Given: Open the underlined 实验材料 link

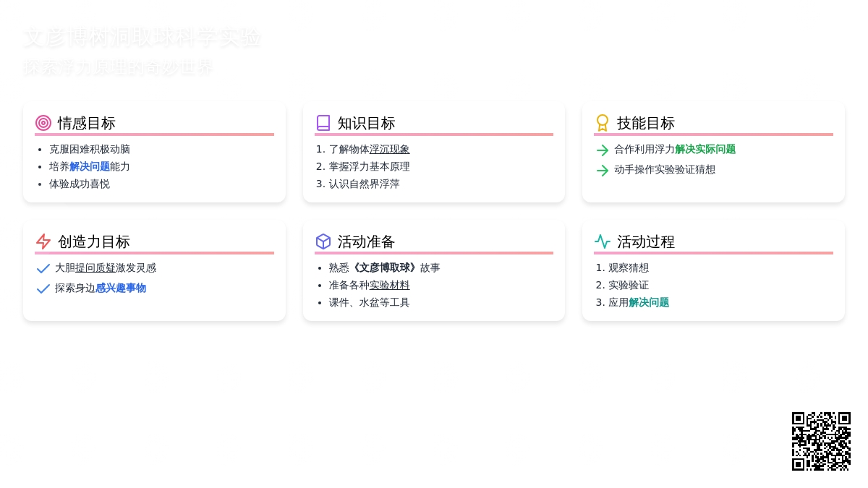Looking at the screenshot, I should pos(390,286).
